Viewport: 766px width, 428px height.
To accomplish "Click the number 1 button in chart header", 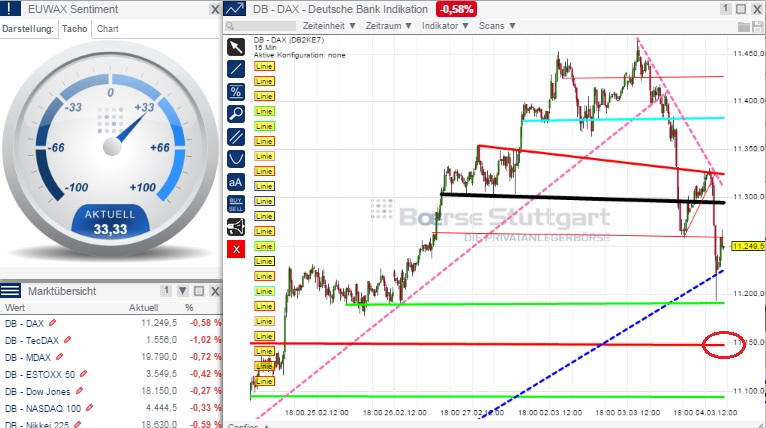I will pos(725,9).
